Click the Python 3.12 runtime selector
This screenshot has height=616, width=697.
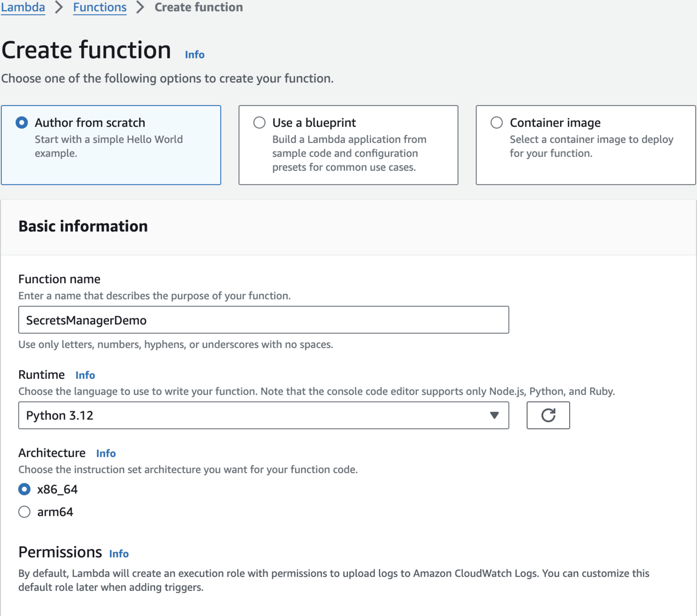click(256, 415)
